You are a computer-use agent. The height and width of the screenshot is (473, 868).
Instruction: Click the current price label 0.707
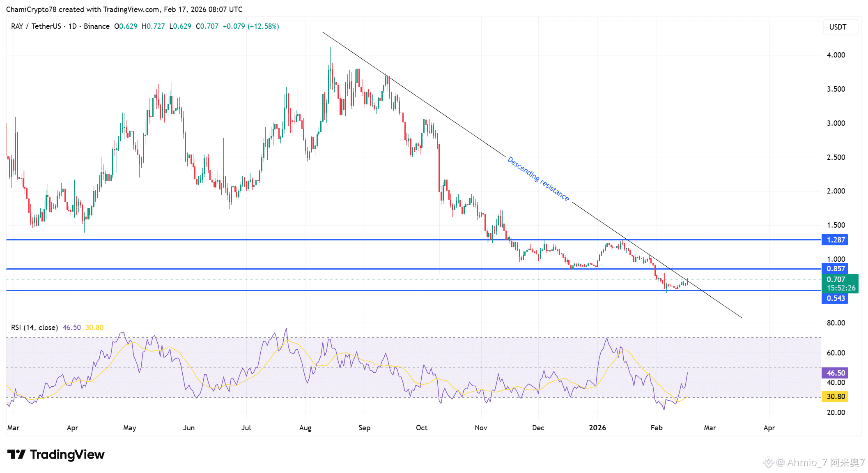pyautogui.click(x=836, y=279)
